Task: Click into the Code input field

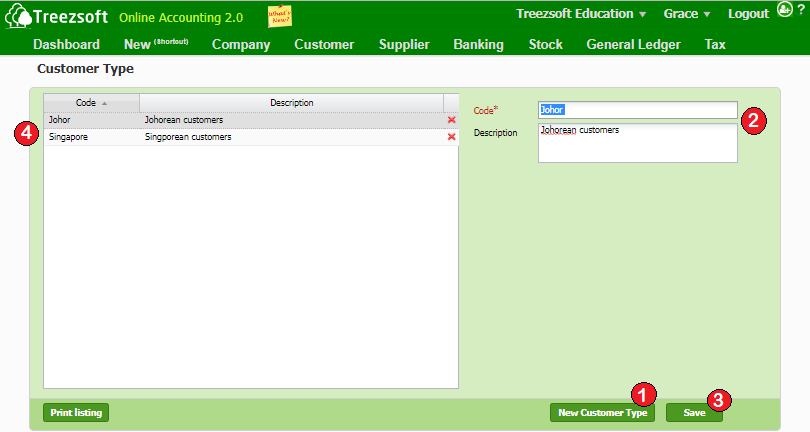Action: 637,110
